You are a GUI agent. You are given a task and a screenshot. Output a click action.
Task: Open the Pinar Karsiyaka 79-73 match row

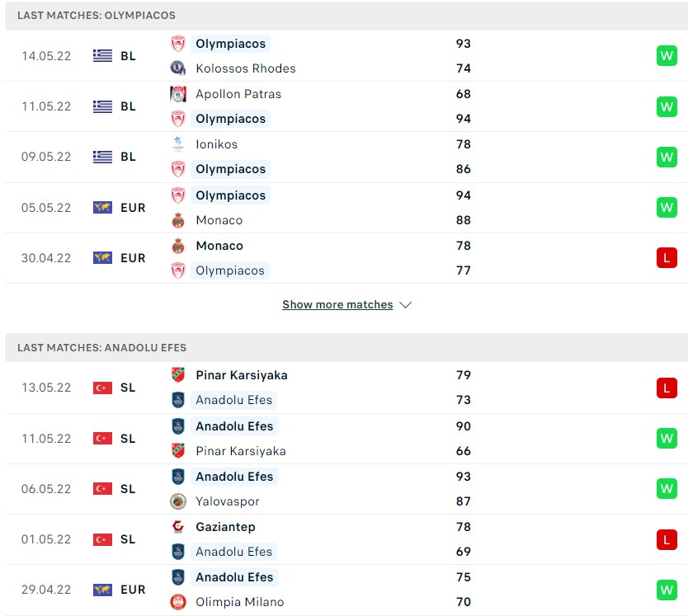(346, 388)
